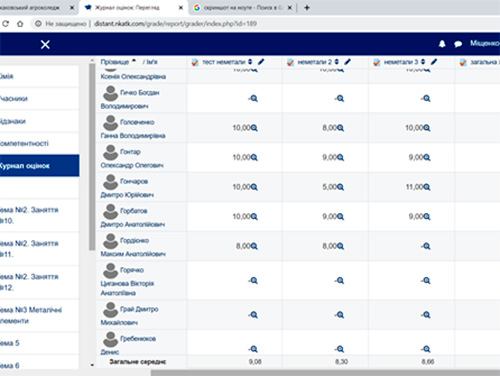The height and width of the screenshot is (376, 500).
Task: Select Журнал оцінок in side menu
Action: (39, 166)
